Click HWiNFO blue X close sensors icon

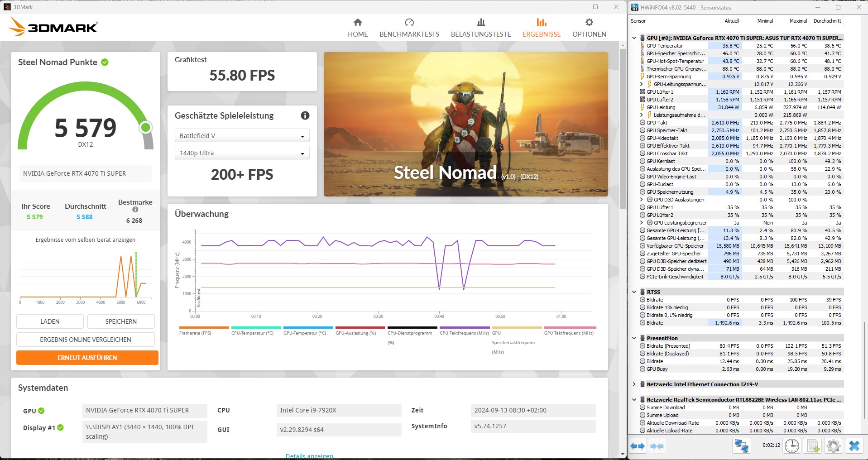(854, 446)
